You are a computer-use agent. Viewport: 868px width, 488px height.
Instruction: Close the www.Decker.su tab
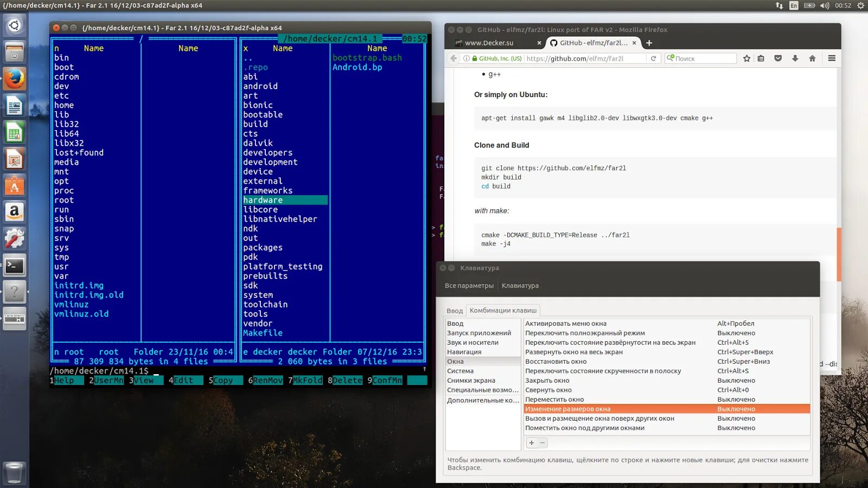click(539, 43)
